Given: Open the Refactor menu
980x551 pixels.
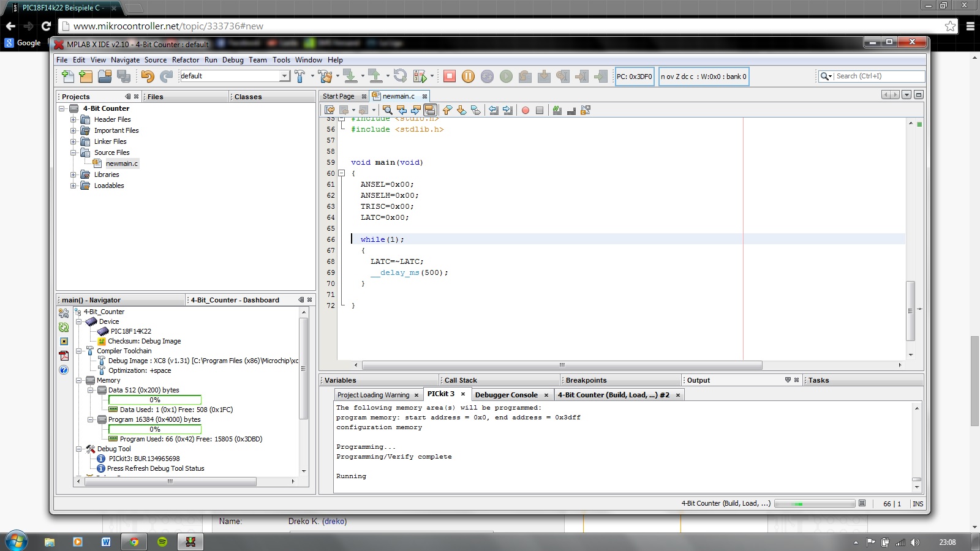Looking at the screenshot, I should pyautogui.click(x=186, y=60).
